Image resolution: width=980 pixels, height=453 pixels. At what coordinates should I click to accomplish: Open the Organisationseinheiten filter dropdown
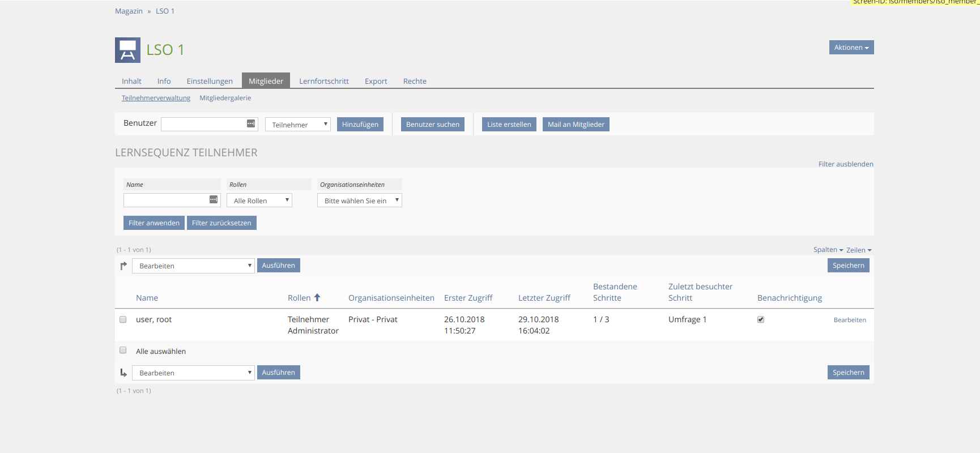(359, 200)
